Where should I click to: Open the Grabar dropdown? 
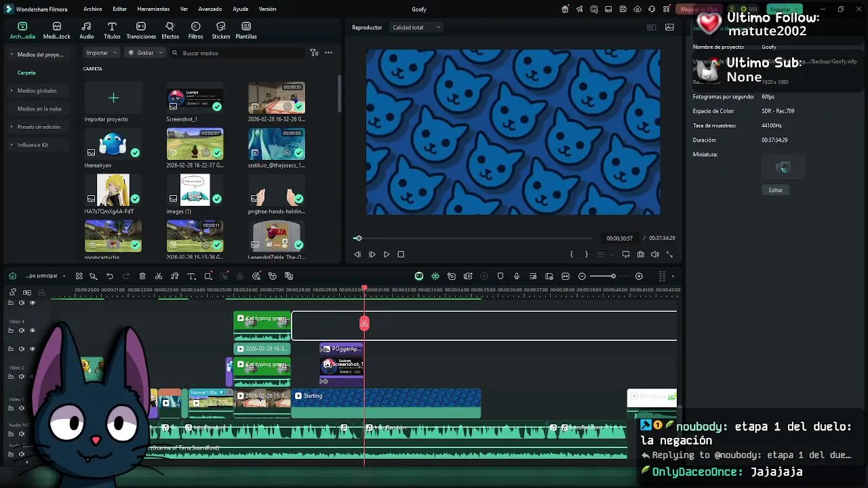click(x=146, y=53)
